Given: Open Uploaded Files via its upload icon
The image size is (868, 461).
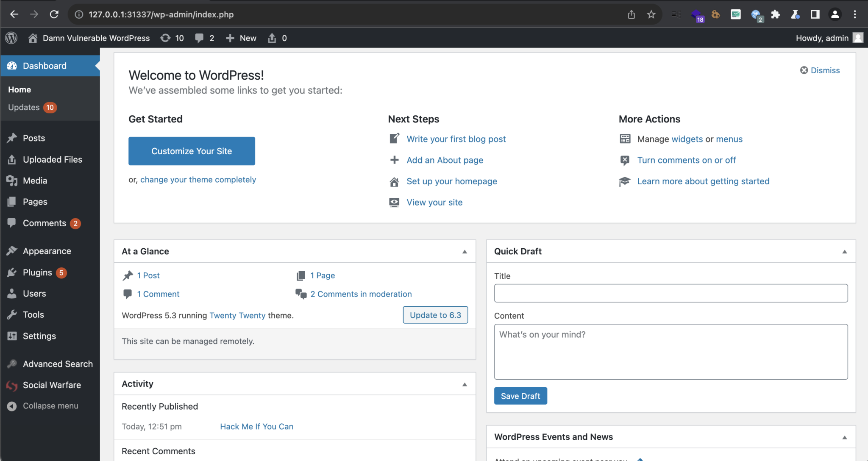Looking at the screenshot, I should 12,159.
